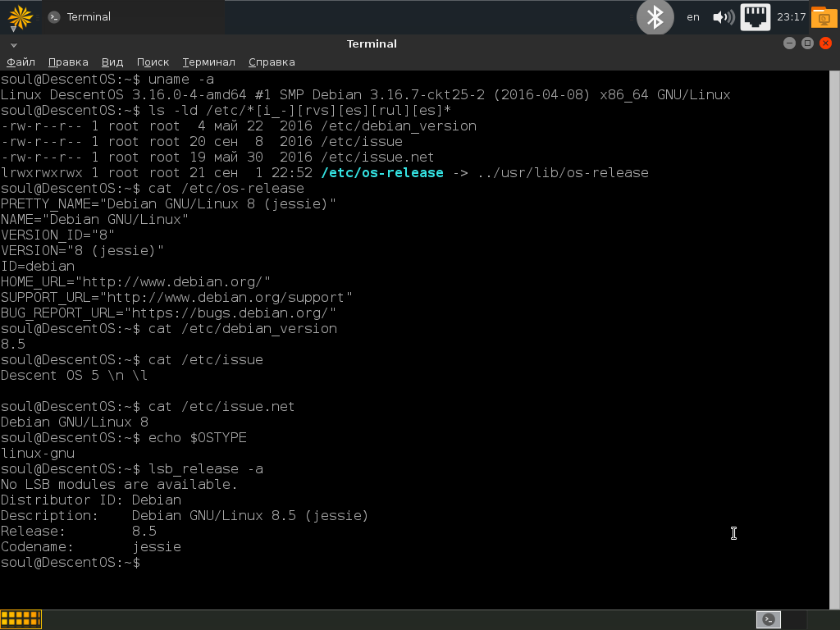Screen dimensions: 840x630
Task: Select the Terminal task in top panel
Action: click(x=133, y=17)
